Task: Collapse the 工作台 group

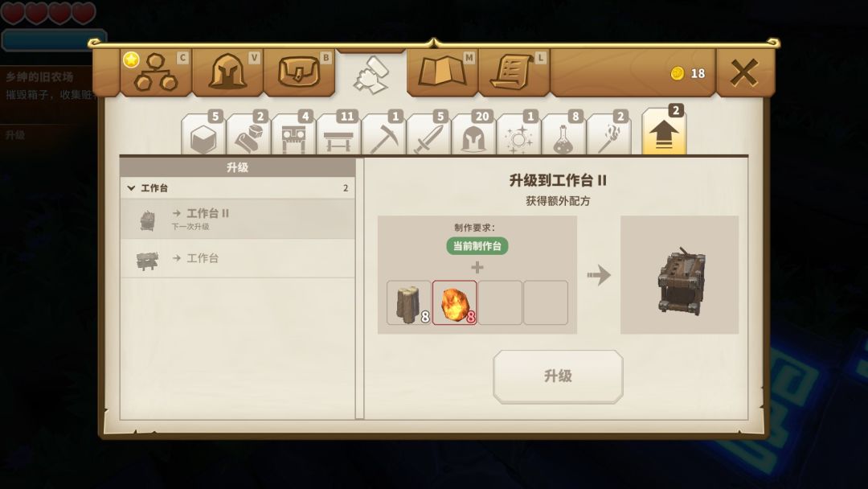Action: (x=131, y=188)
